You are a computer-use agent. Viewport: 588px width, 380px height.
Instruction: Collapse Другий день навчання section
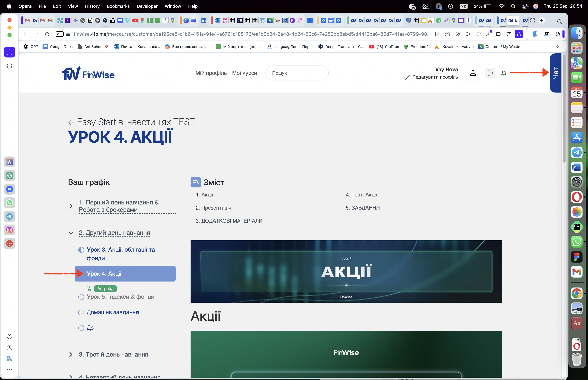71,233
